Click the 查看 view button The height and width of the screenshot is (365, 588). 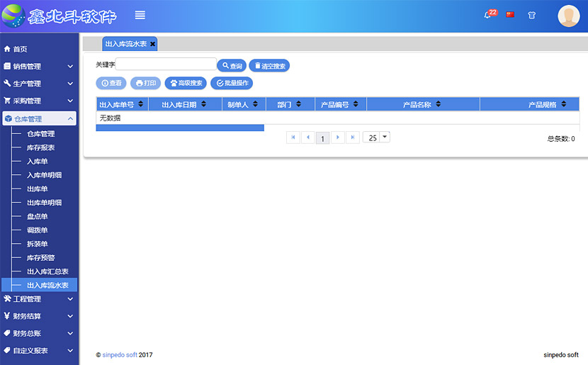(111, 83)
